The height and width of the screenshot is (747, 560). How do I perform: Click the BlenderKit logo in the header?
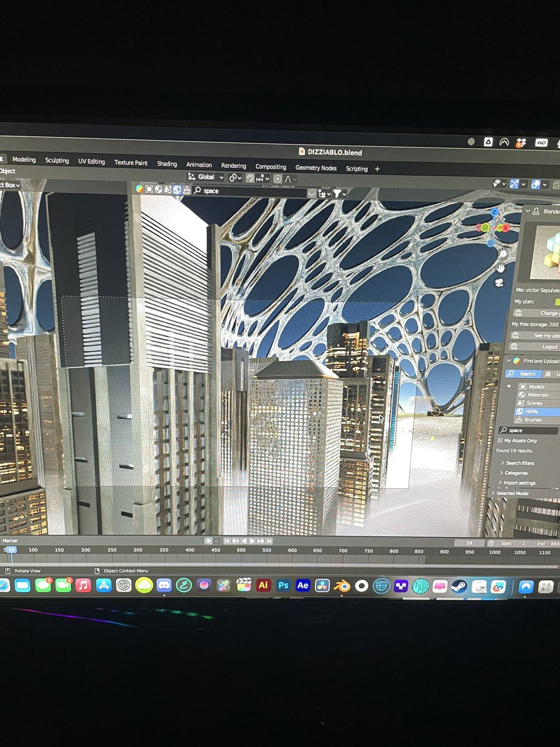tap(139, 189)
